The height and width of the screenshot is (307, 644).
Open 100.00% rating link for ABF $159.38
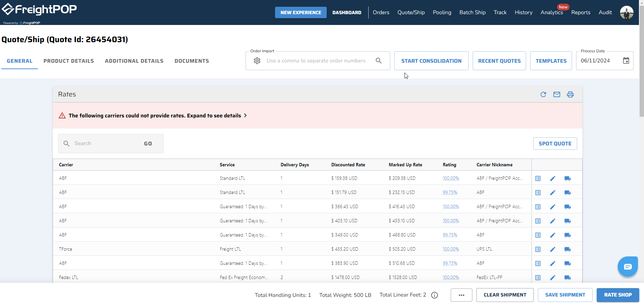451,178
